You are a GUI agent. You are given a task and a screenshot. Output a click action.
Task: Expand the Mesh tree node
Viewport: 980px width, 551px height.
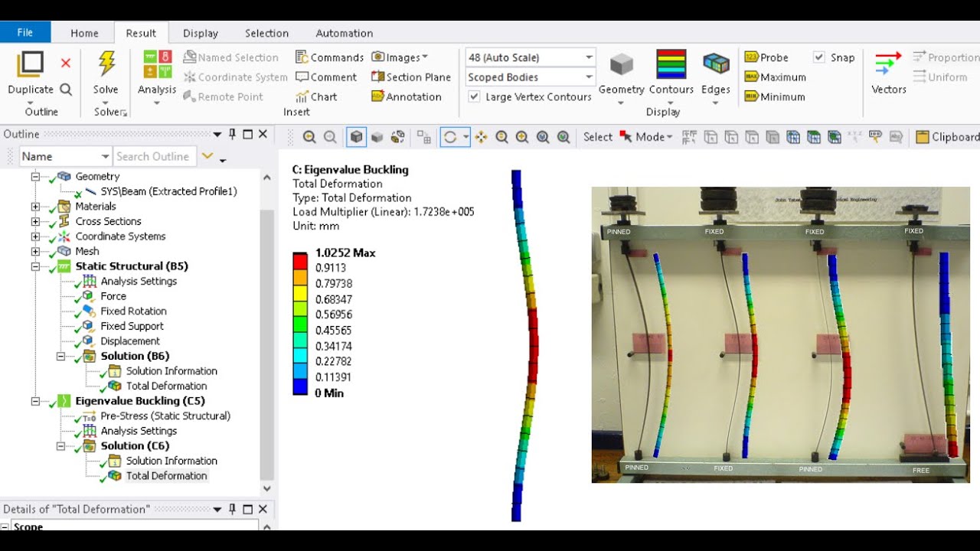coord(35,251)
